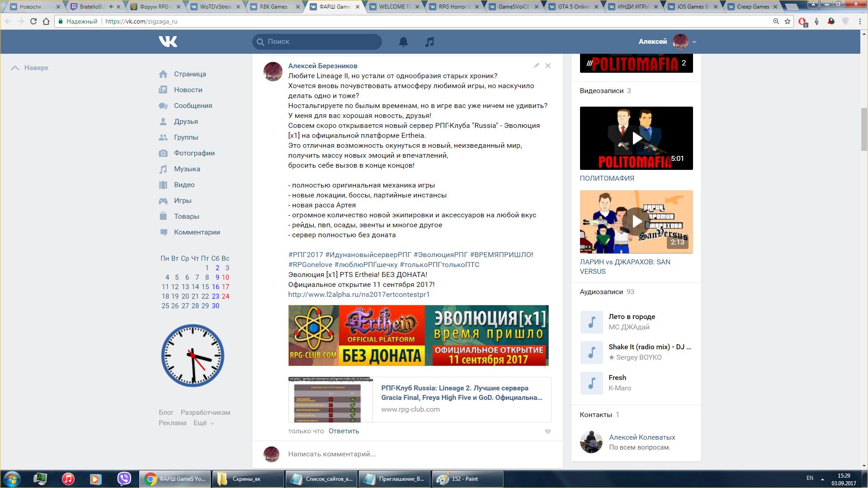The image size is (868, 488).
Task: Open Chrome three-dot menu
Action: coord(860,21)
